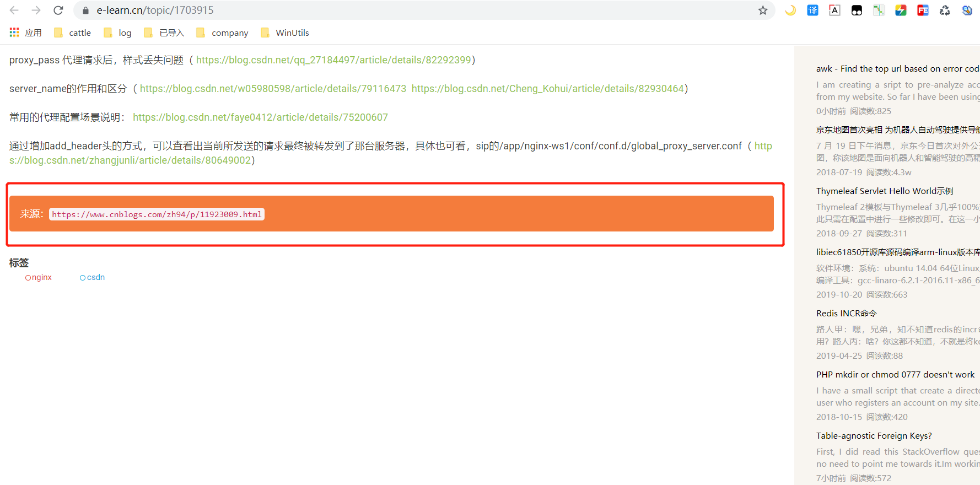Expand the WinUtils bookmarks folder
This screenshot has height=485, width=980.
284,33
